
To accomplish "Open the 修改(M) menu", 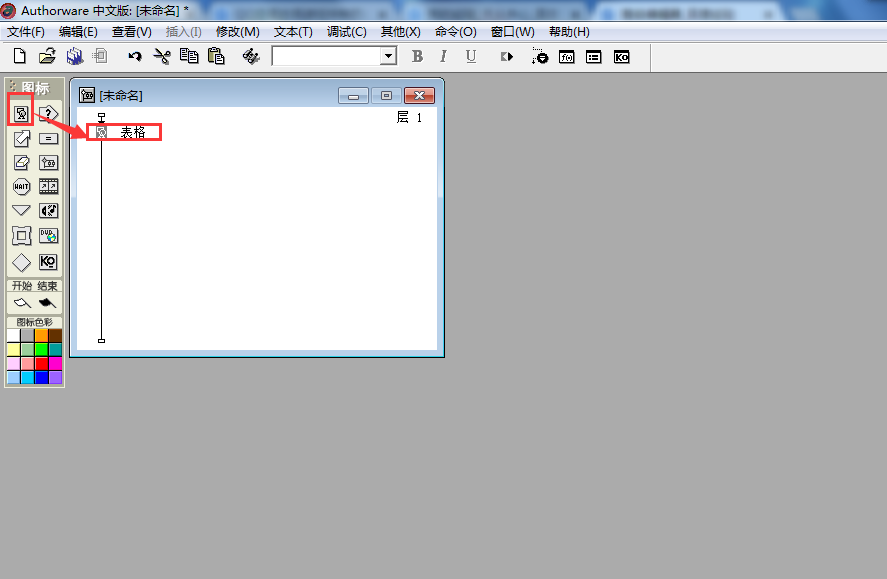I will [x=238, y=32].
